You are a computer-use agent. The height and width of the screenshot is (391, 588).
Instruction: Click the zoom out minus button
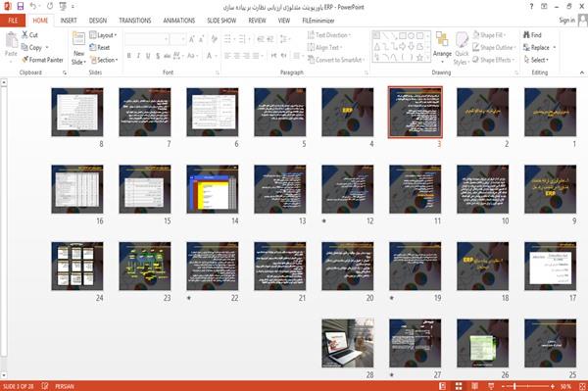point(504,386)
